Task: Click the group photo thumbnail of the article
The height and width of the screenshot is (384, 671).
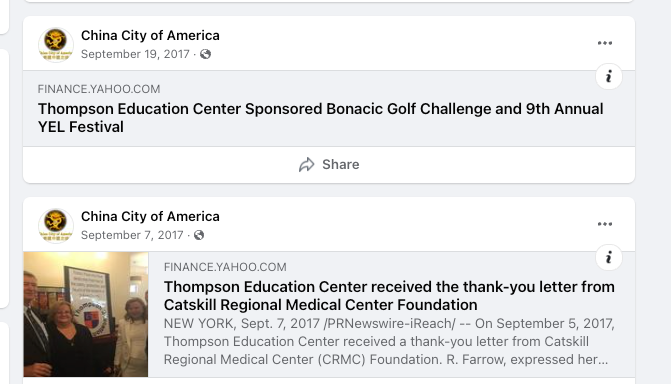Action: [x=86, y=314]
